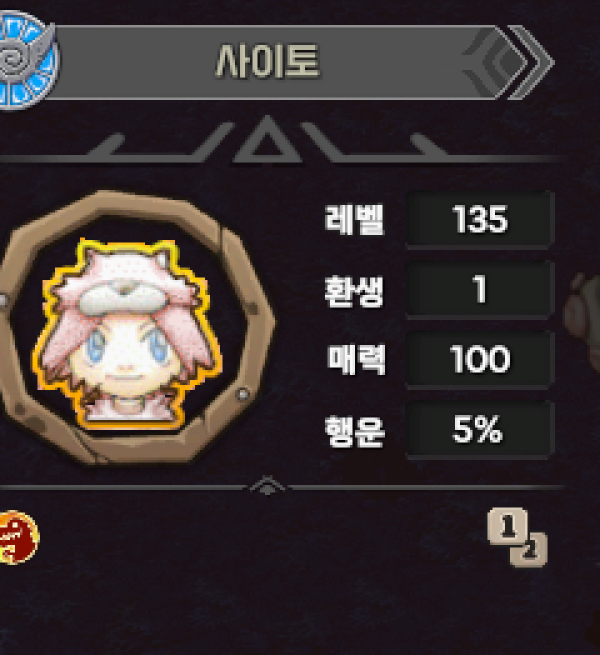Click the triangle ornament on the upper divider
600x655 pixels.
(x=267, y=140)
